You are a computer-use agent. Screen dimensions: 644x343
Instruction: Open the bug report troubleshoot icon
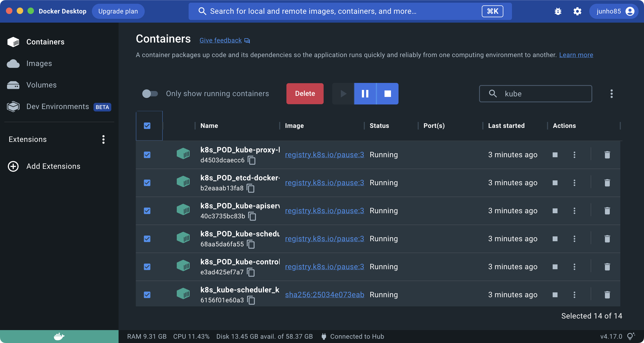click(x=558, y=11)
